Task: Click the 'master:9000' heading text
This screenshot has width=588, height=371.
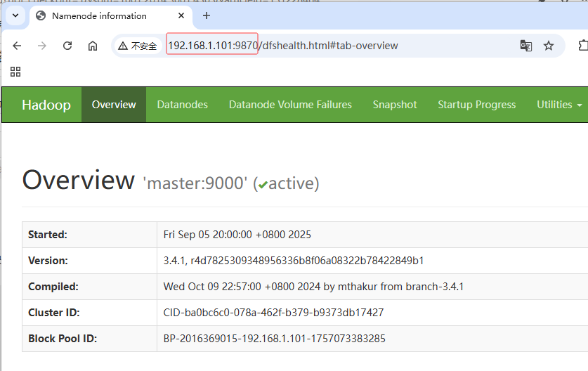Action: 195,183
